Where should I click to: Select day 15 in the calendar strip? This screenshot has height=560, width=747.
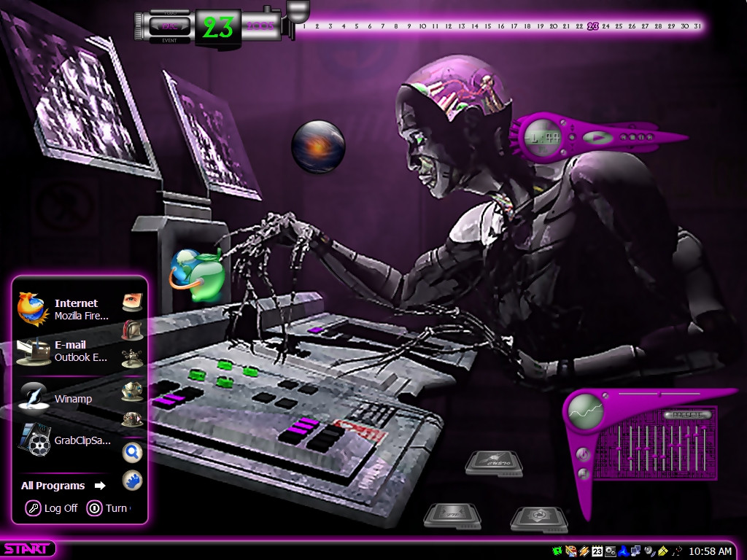[x=488, y=26]
